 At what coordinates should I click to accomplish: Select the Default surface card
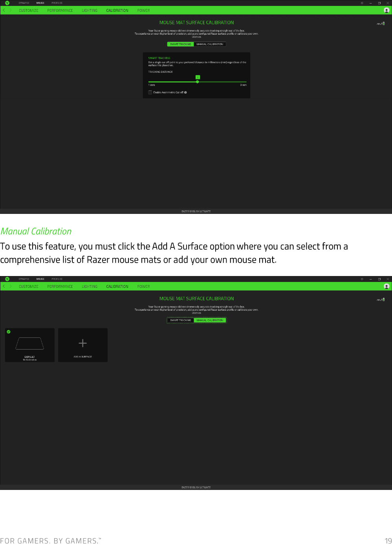tap(30, 345)
